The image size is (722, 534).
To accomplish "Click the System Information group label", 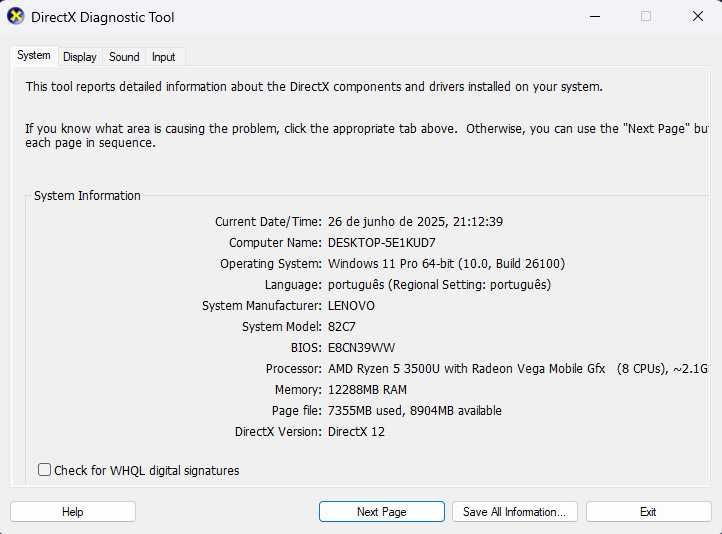I will pyautogui.click(x=87, y=196).
